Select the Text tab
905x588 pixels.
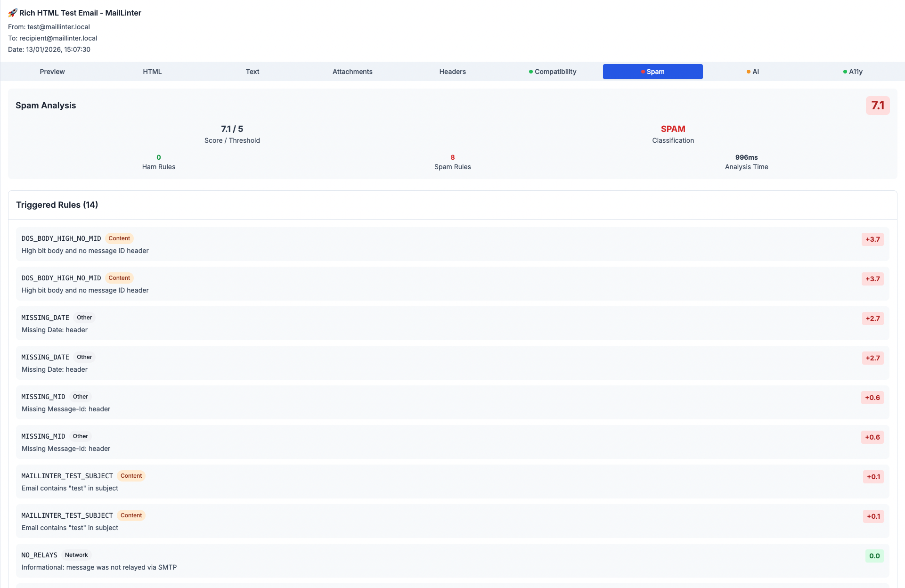pyautogui.click(x=253, y=72)
